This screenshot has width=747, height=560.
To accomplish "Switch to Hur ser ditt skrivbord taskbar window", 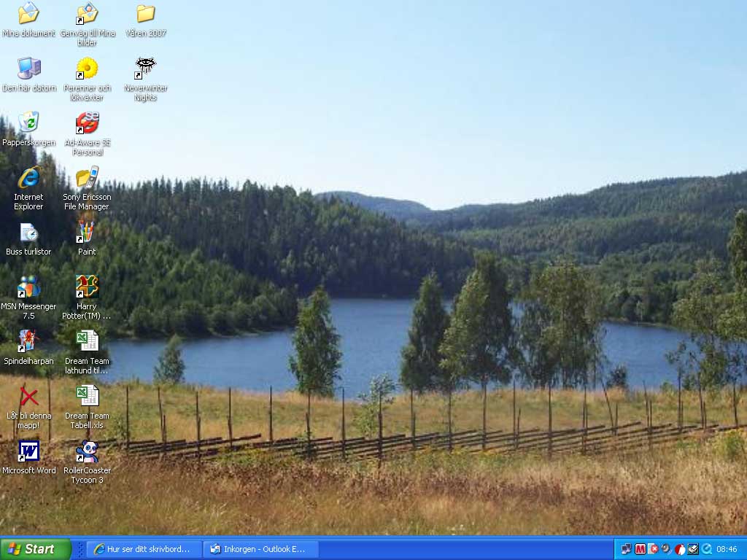I will [144, 549].
